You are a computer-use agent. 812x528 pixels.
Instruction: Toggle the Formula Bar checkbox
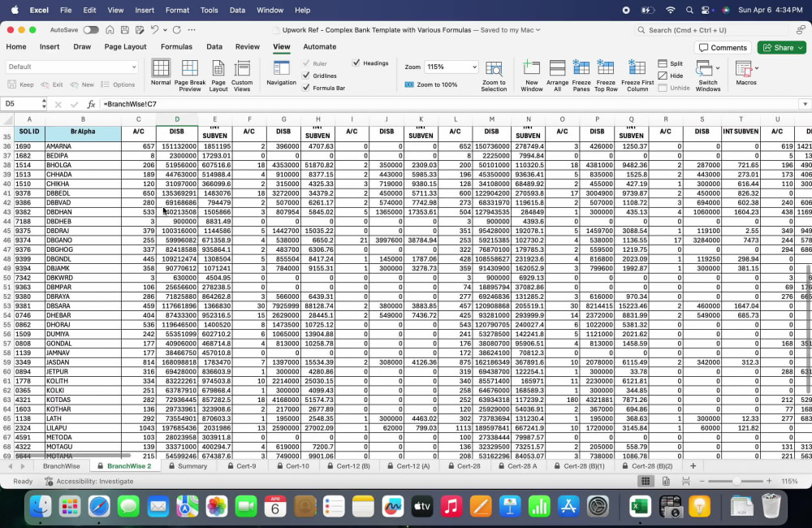[306, 88]
